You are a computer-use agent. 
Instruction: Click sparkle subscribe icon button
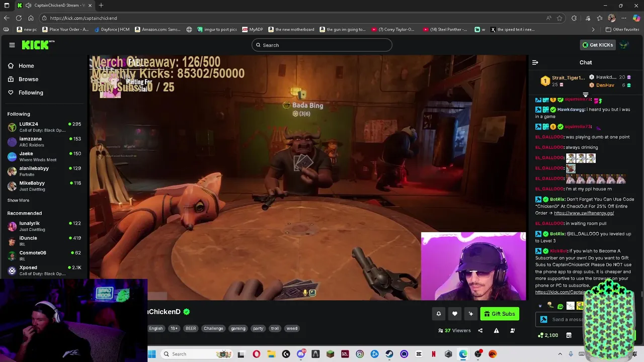click(470, 314)
